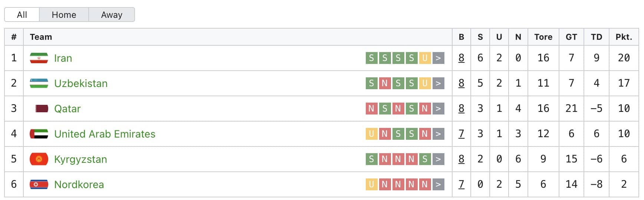Open Nordkorea's matches played number 7
This screenshot has height=200, width=644.
[x=461, y=184]
